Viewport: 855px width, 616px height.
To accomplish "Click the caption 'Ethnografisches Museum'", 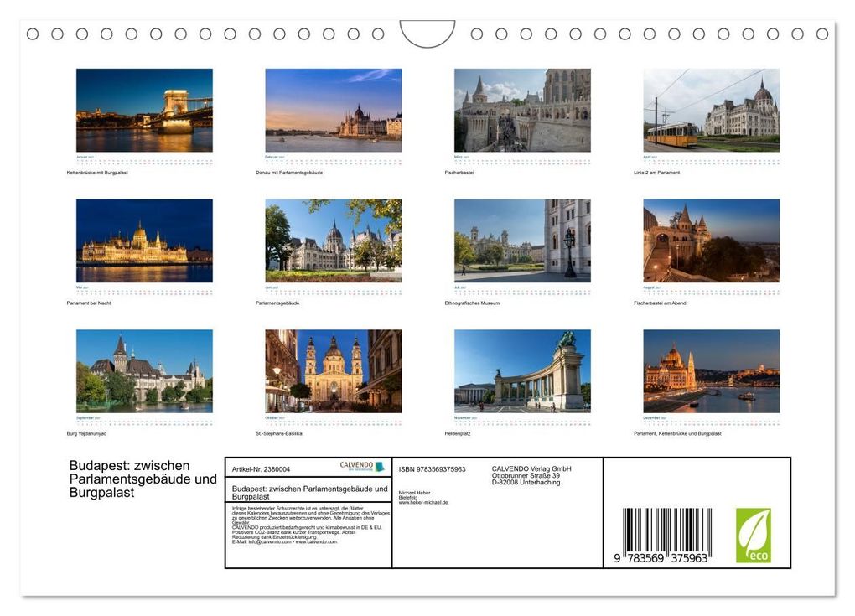I will click(472, 303).
